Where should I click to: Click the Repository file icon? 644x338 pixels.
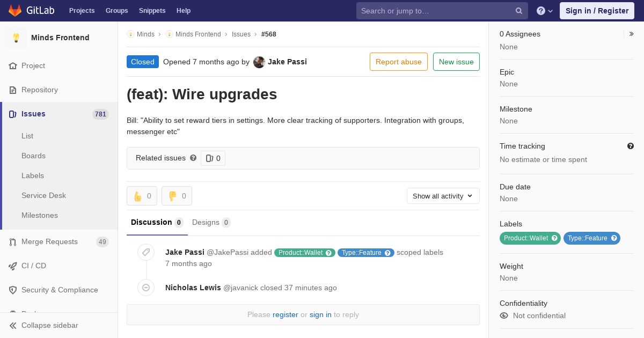tap(13, 90)
